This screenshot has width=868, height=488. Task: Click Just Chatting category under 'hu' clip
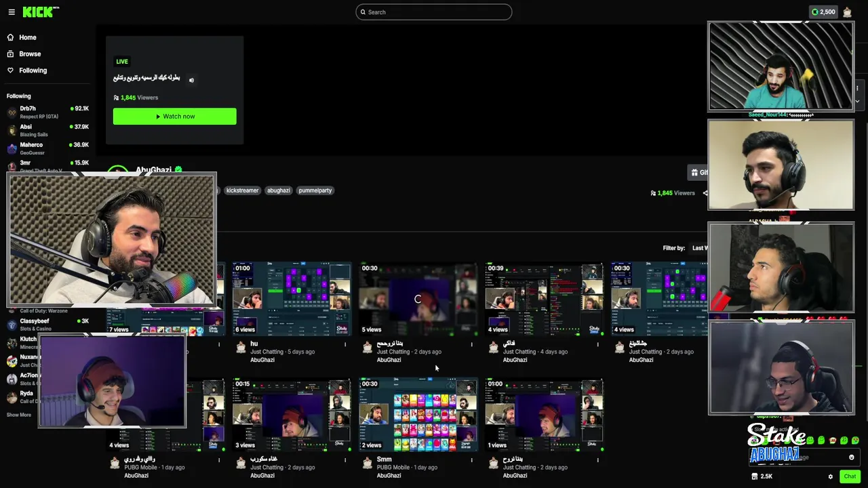[x=267, y=352]
